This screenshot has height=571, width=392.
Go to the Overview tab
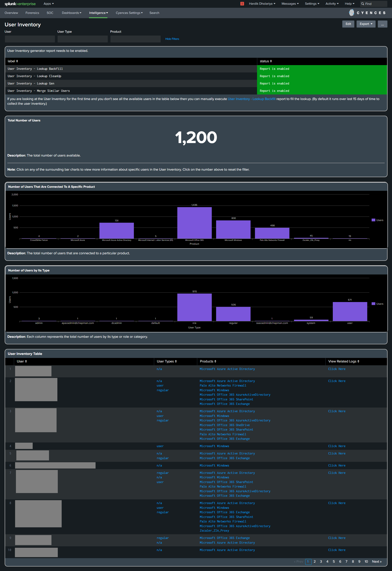pos(11,13)
